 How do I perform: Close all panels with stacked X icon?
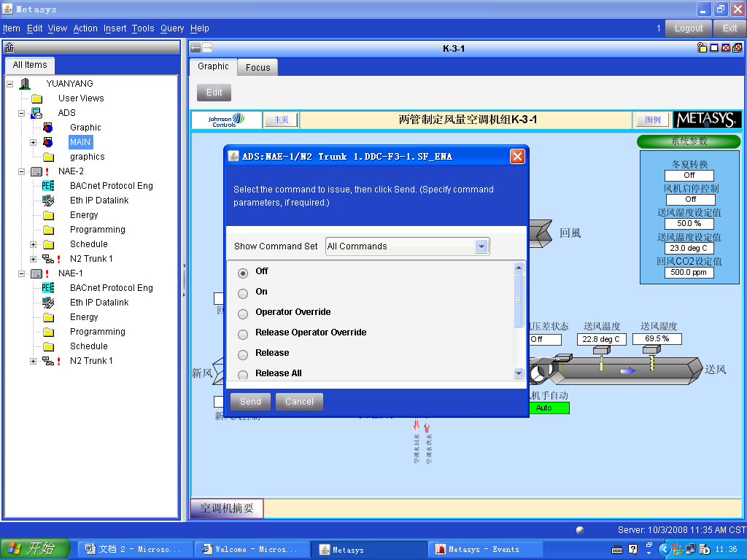(x=737, y=48)
